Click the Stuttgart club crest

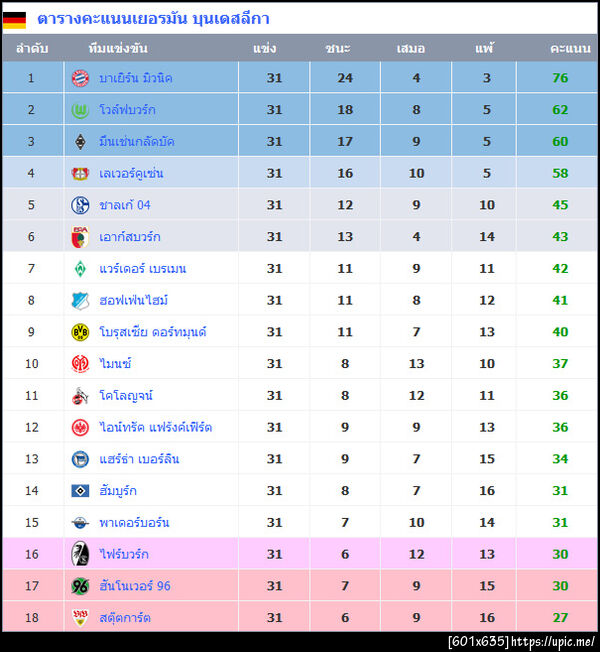click(80, 618)
